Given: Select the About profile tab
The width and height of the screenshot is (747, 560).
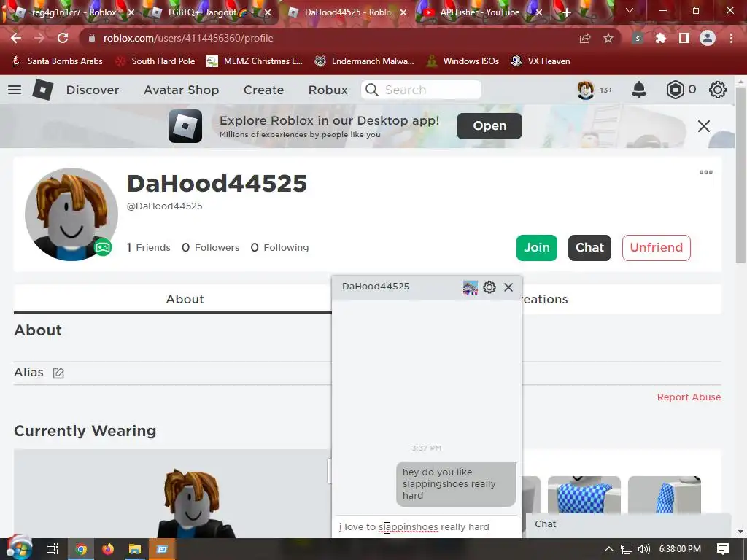Looking at the screenshot, I should [x=185, y=299].
